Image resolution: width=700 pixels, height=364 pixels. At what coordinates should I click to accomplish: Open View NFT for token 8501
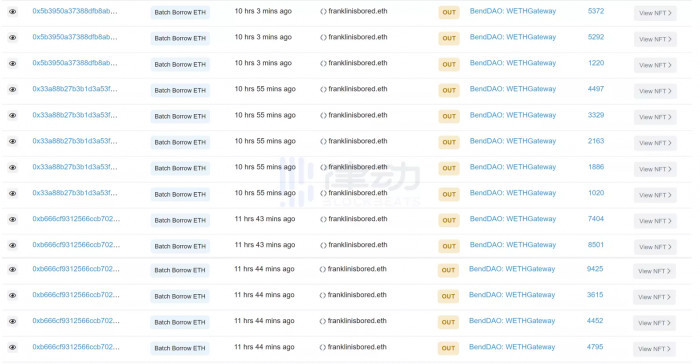[655, 247]
